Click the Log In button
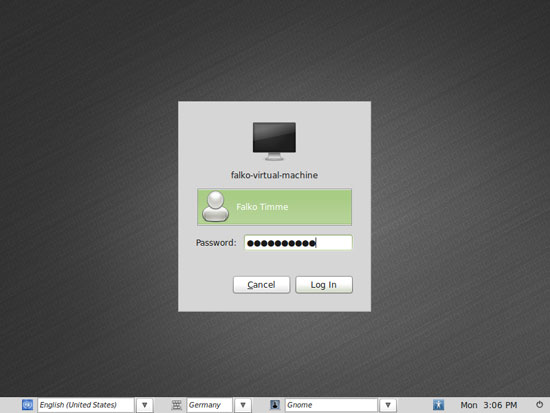The width and height of the screenshot is (550, 413). click(324, 285)
